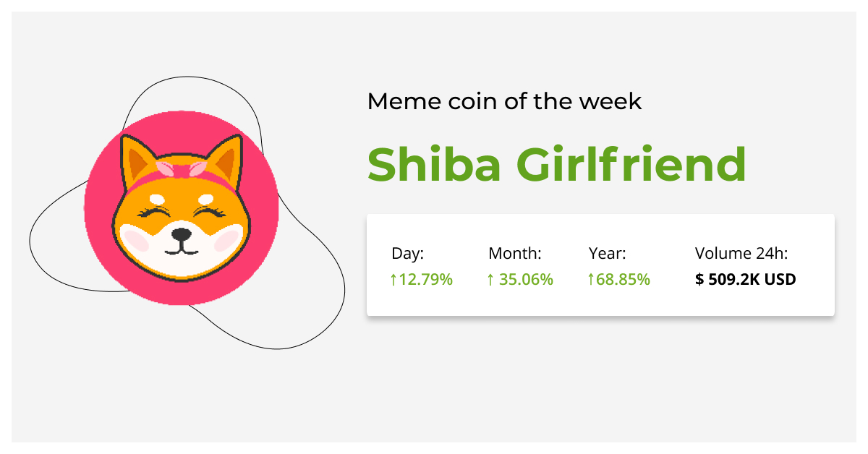Click the green up arrow beside 35.06%
This screenshot has height=454, width=868.
[x=491, y=279]
